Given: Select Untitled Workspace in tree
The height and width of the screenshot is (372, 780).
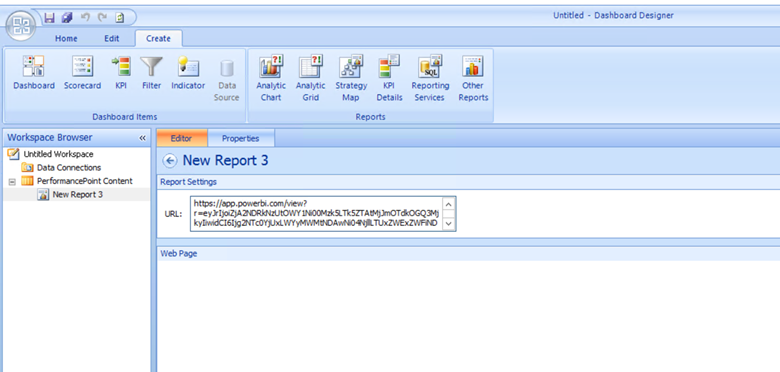Looking at the screenshot, I should (x=58, y=154).
